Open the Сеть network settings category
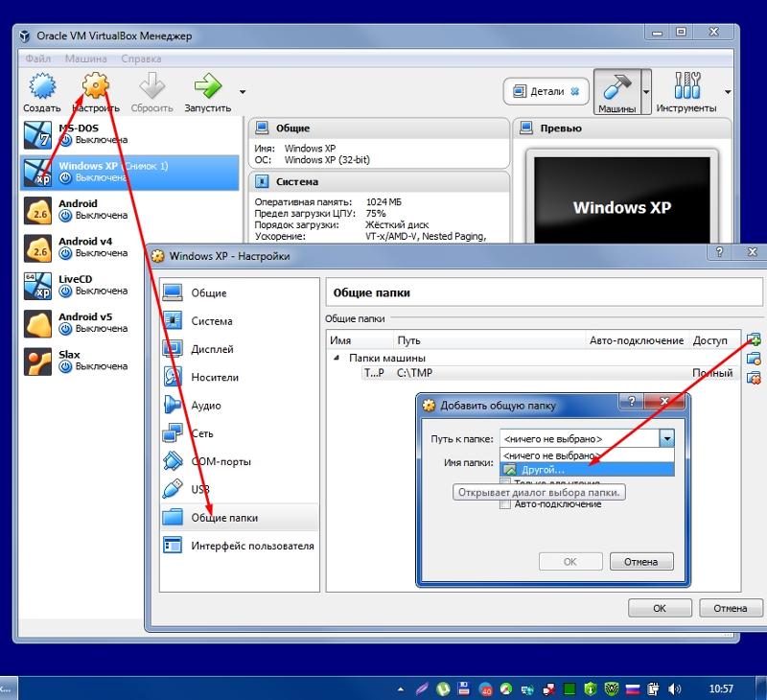Image resolution: width=767 pixels, height=700 pixels. [239, 433]
